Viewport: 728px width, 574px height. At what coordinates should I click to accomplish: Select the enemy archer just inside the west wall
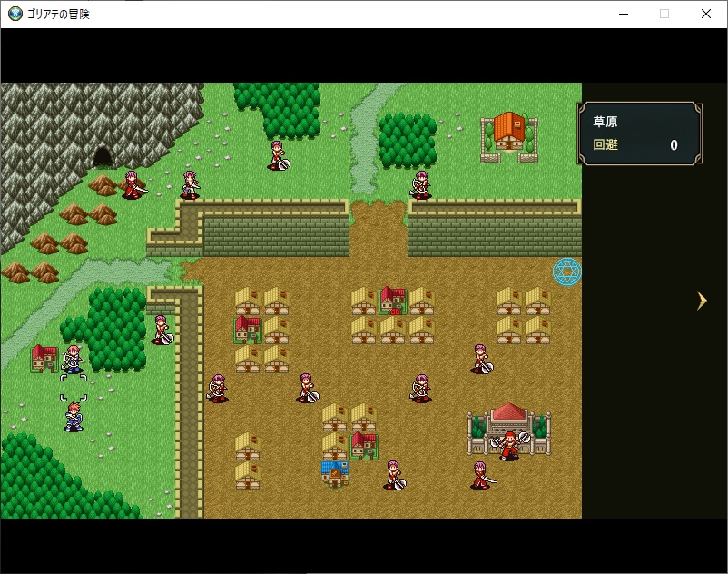[x=218, y=388]
